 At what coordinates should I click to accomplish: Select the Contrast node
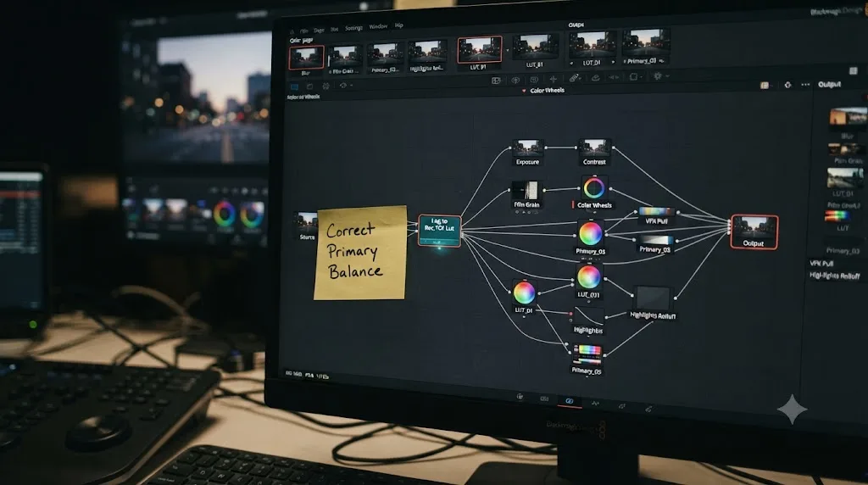coord(594,153)
